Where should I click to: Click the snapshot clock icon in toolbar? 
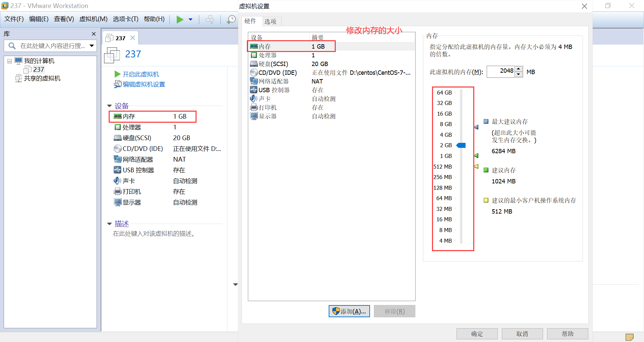[x=231, y=19]
